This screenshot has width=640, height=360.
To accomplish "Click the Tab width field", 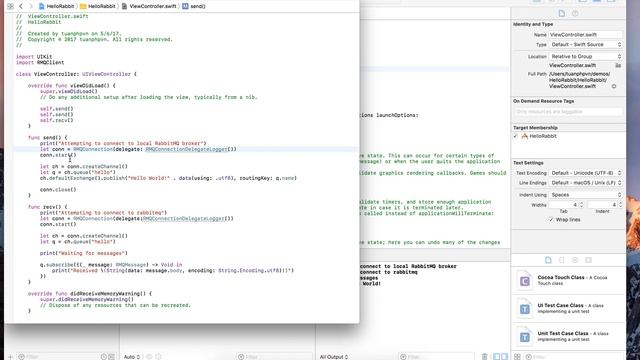I will pos(564,205).
